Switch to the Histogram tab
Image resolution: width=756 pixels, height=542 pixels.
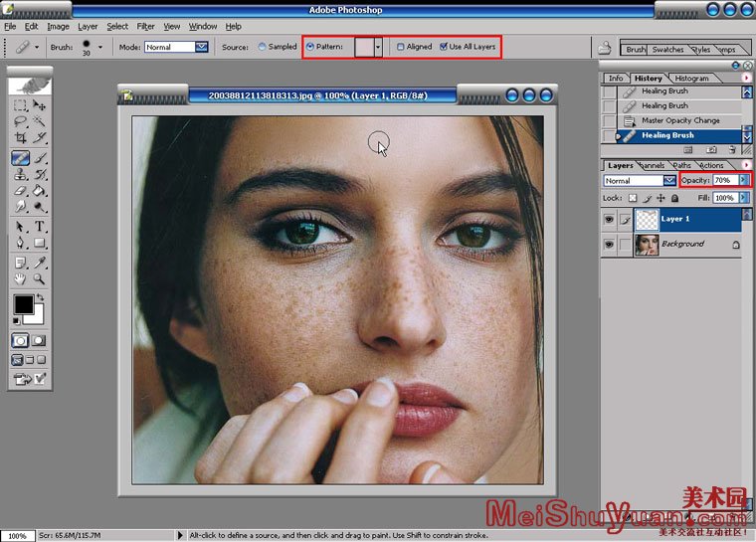click(x=691, y=78)
